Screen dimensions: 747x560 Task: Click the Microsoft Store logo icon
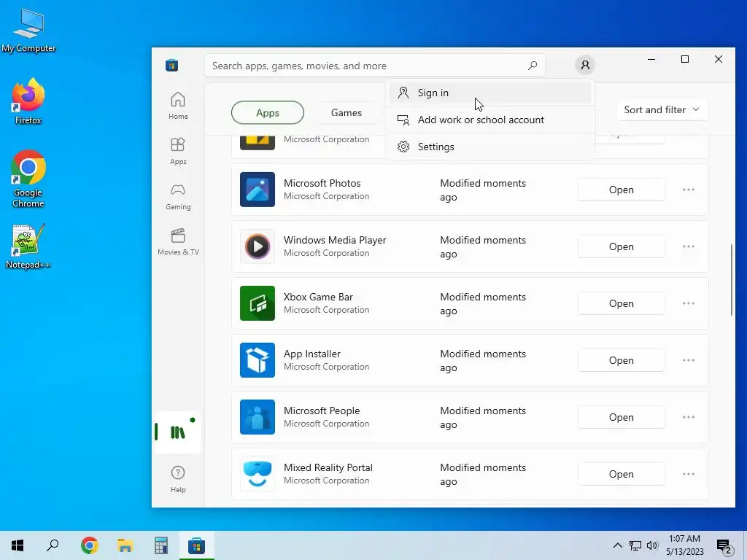pyautogui.click(x=172, y=65)
